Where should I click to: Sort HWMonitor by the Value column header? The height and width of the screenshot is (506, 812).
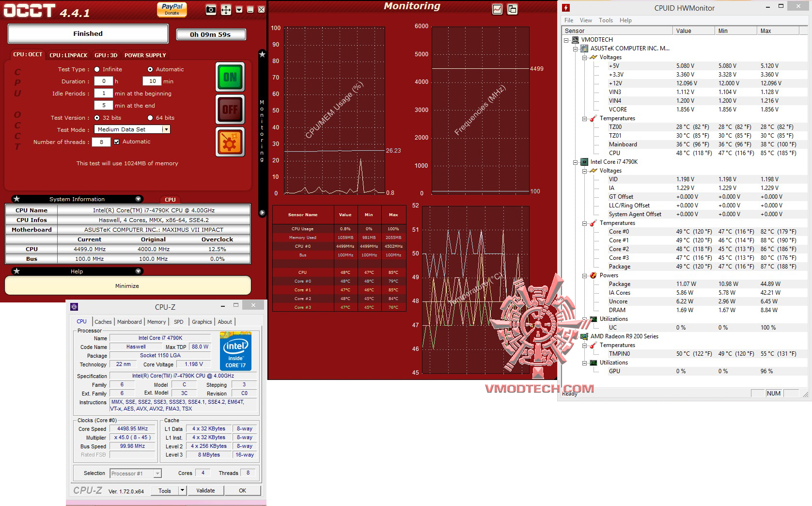click(694, 31)
